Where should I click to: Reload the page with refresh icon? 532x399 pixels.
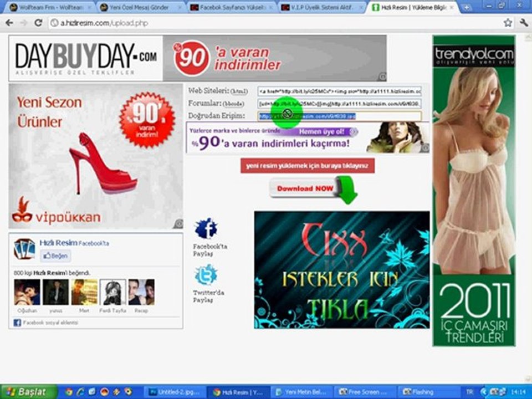[38, 23]
